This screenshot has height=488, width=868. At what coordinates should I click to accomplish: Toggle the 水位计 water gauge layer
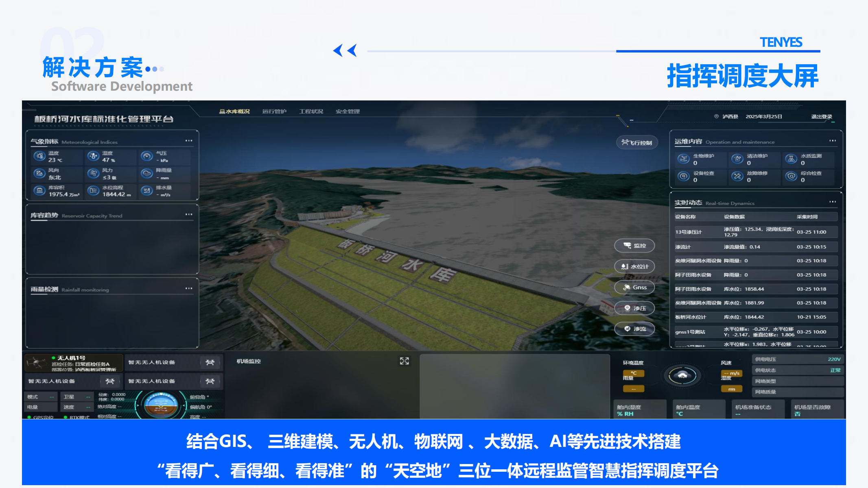point(634,266)
